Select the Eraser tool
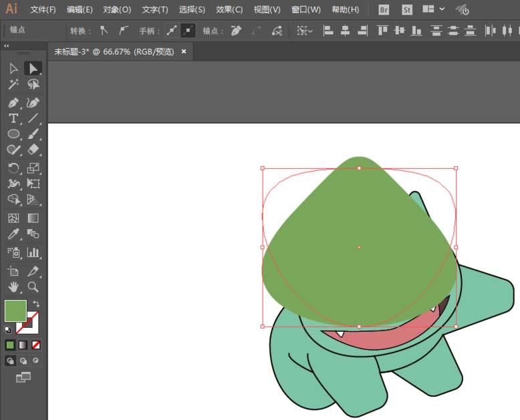 [33, 150]
